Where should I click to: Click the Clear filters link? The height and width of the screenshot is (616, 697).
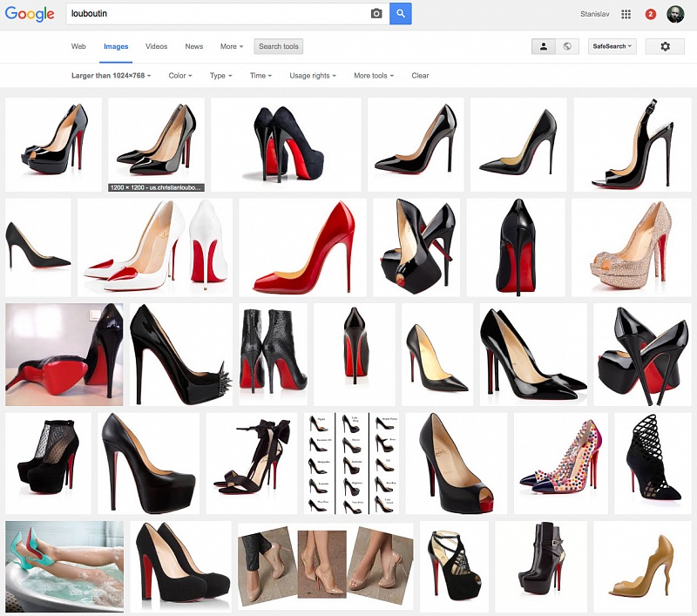point(420,76)
